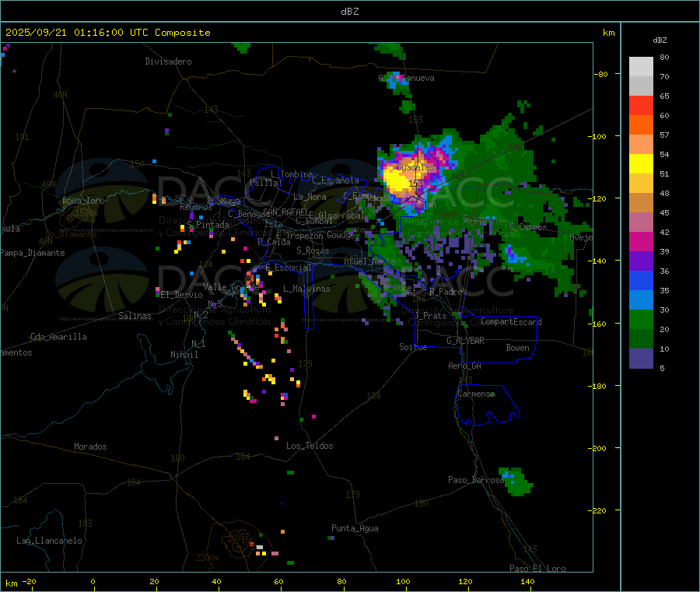
Task: Select the orange 60 dBZ legend swatch
Action: click(641, 125)
